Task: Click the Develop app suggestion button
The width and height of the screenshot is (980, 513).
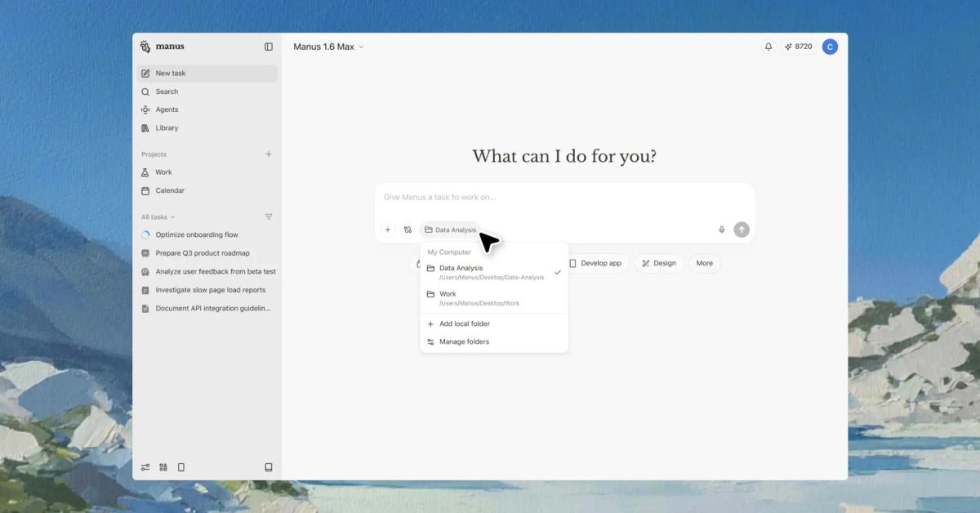Action: tap(595, 263)
